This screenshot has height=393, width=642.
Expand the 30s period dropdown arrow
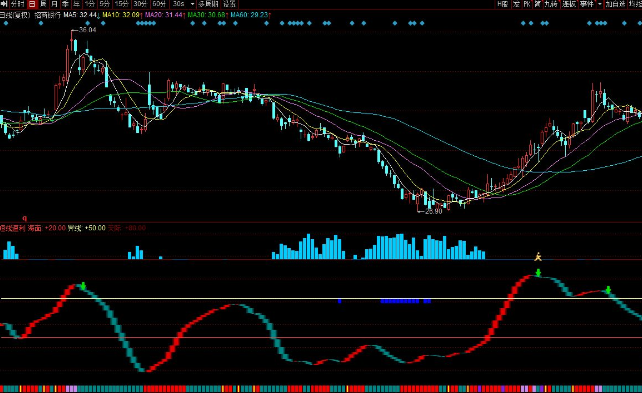(x=192, y=4)
